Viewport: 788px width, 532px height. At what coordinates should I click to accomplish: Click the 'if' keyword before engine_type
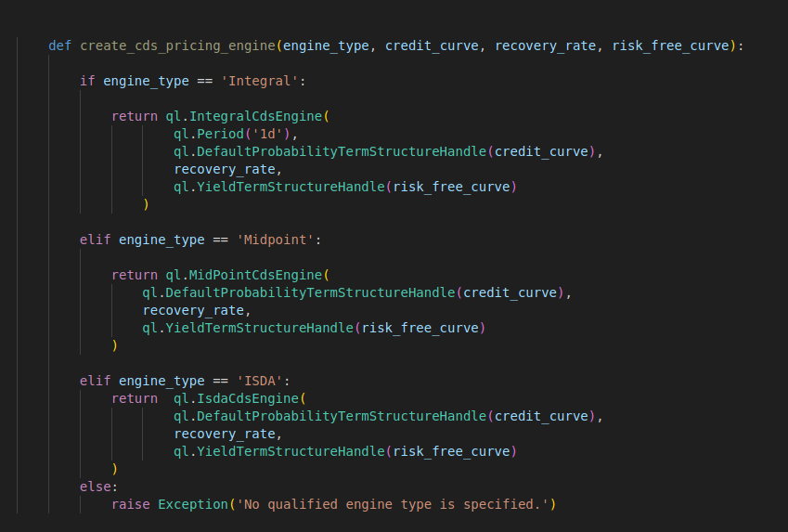click(87, 81)
